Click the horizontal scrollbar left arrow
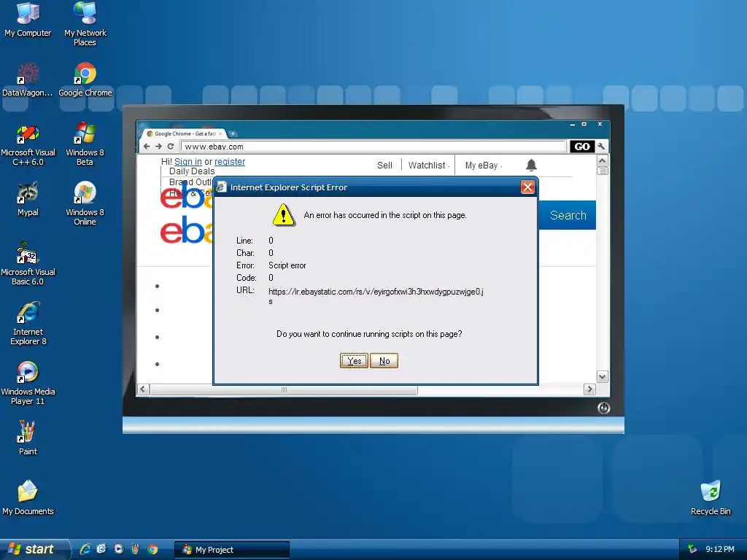This screenshot has height=560, width=747. [x=143, y=389]
